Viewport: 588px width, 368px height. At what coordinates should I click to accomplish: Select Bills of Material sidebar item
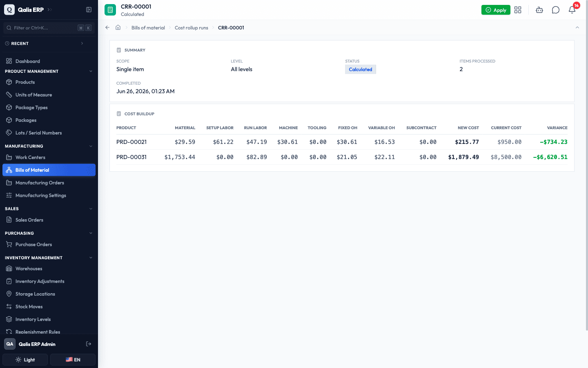(49, 170)
